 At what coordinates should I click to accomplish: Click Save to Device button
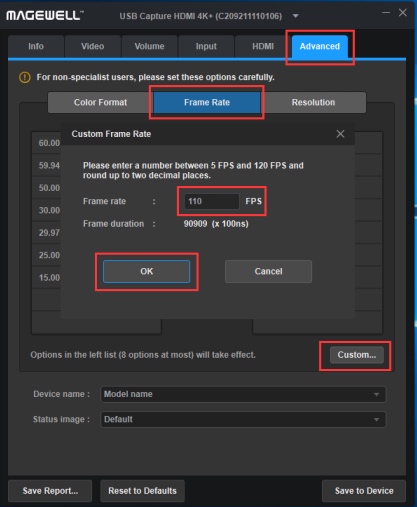pos(364,491)
